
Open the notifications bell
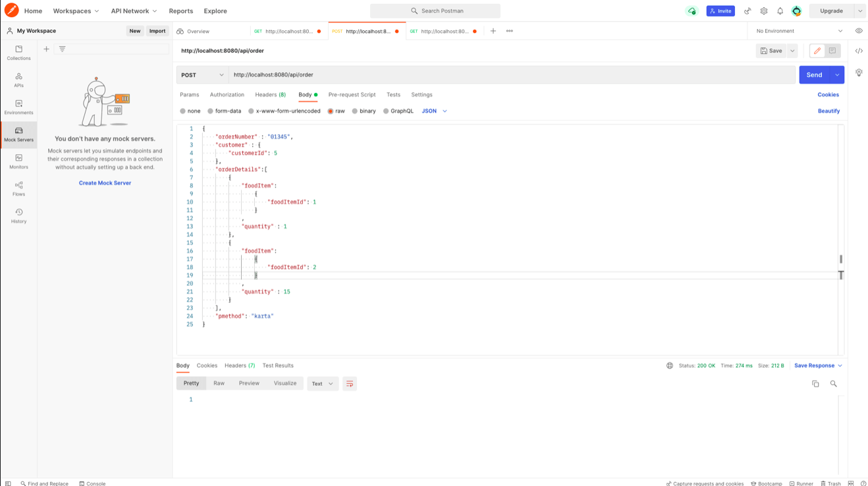tap(779, 11)
